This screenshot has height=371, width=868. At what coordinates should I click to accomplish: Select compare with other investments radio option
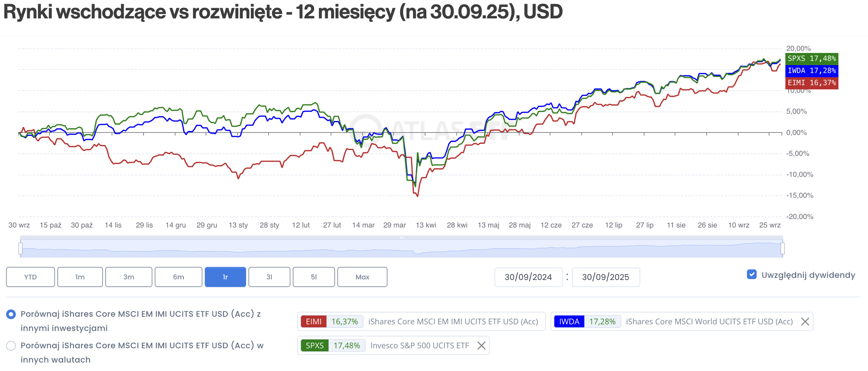click(11, 314)
